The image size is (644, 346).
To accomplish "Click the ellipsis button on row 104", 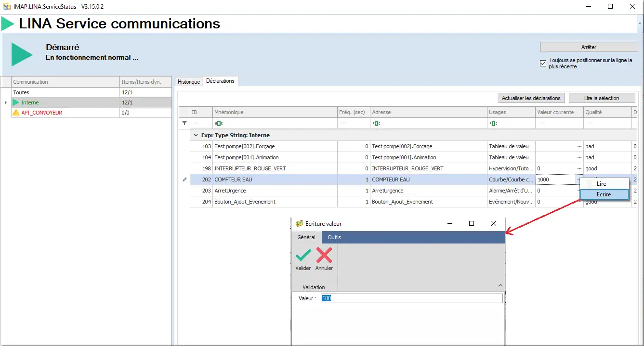I will (579, 157).
